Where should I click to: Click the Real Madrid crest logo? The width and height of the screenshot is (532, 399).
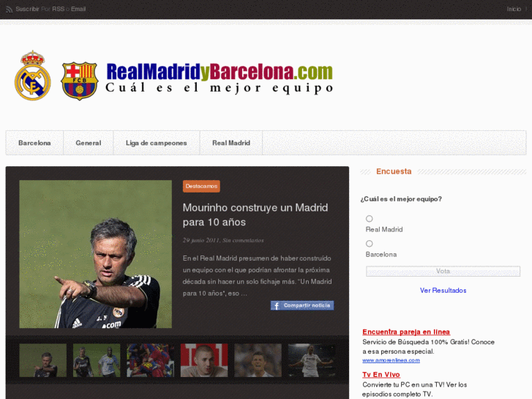pyautogui.click(x=33, y=75)
